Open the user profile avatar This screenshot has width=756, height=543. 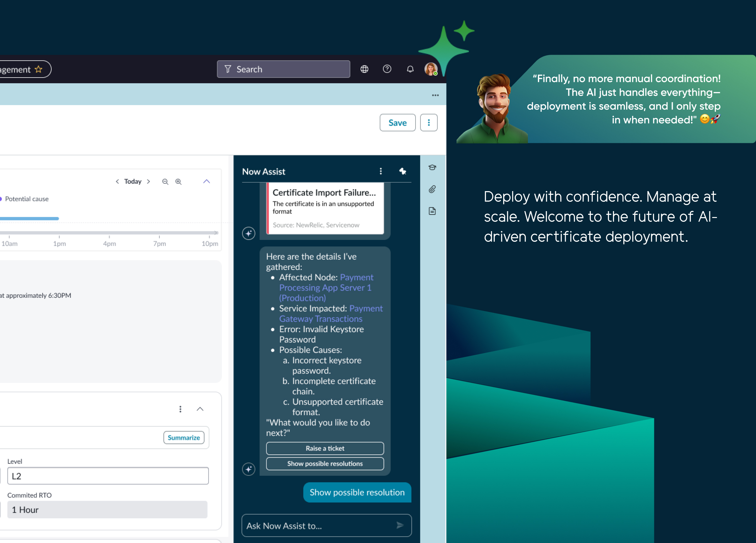[x=431, y=69]
